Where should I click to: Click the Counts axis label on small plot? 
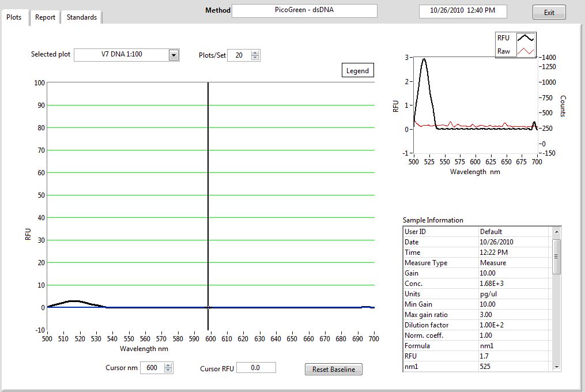[563, 106]
